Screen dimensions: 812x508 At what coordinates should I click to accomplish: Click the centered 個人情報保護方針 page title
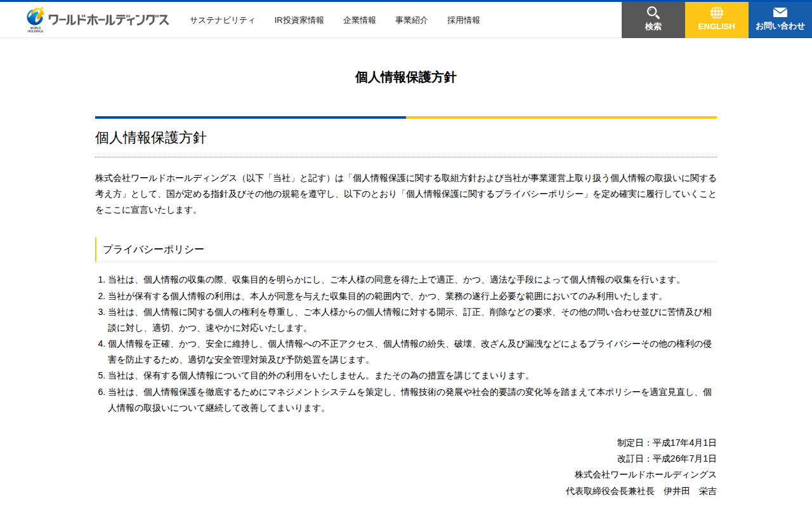(406, 77)
